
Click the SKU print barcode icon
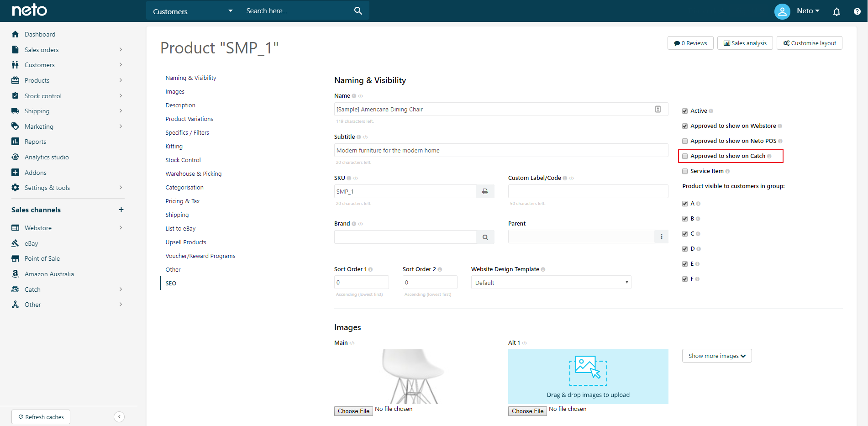pos(485,191)
